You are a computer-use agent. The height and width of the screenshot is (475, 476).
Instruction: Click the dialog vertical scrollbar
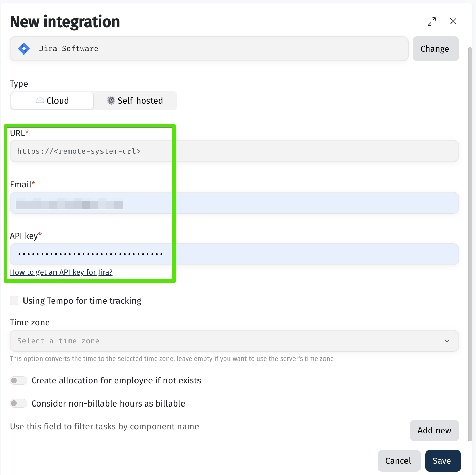(470, 244)
